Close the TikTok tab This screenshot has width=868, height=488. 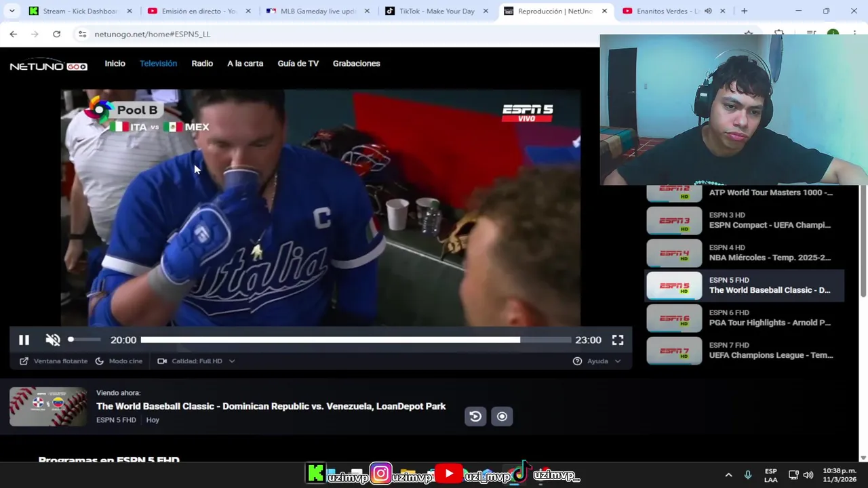[486, 11]
